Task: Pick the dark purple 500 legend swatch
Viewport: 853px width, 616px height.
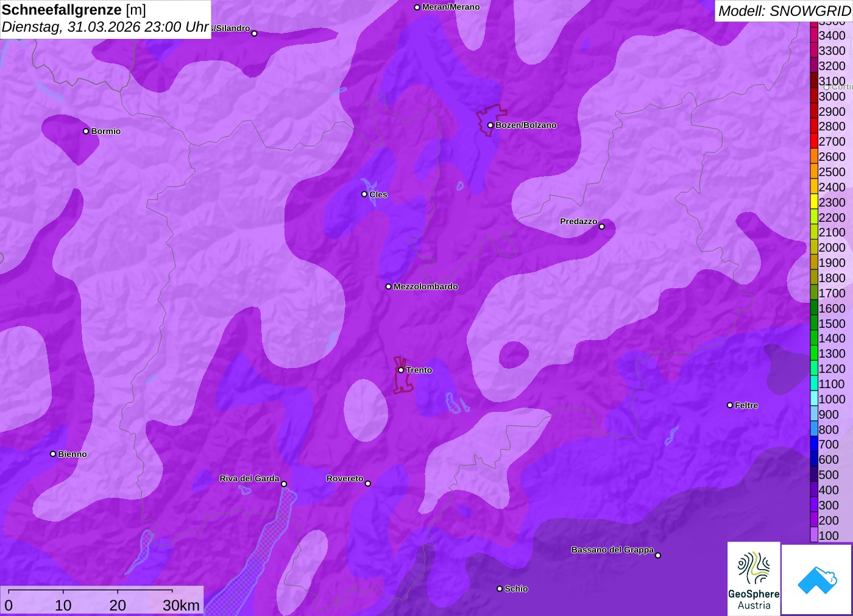Action: coord(814,475)
